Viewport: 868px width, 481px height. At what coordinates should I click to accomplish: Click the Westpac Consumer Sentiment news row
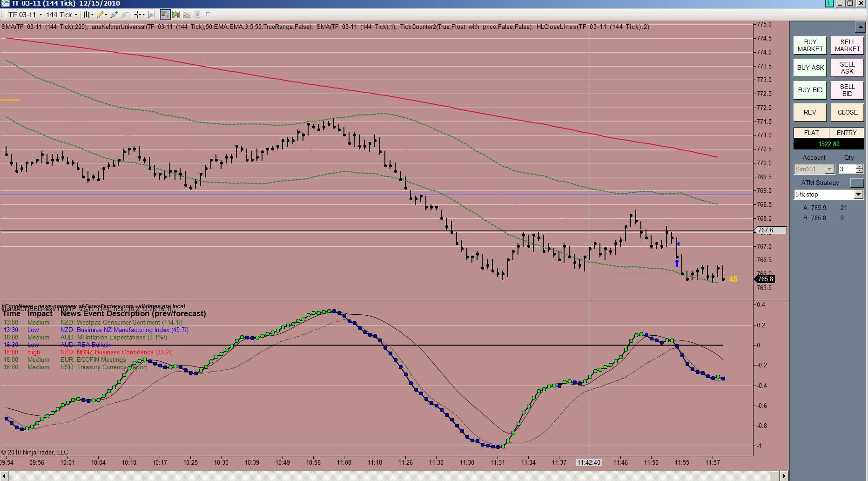pyautogui.click(x=93, y=322)
